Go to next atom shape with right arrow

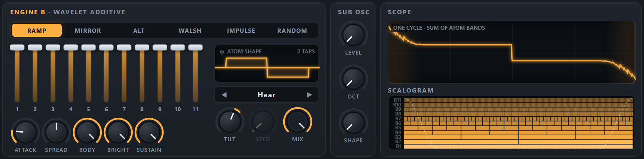(309, 95)
